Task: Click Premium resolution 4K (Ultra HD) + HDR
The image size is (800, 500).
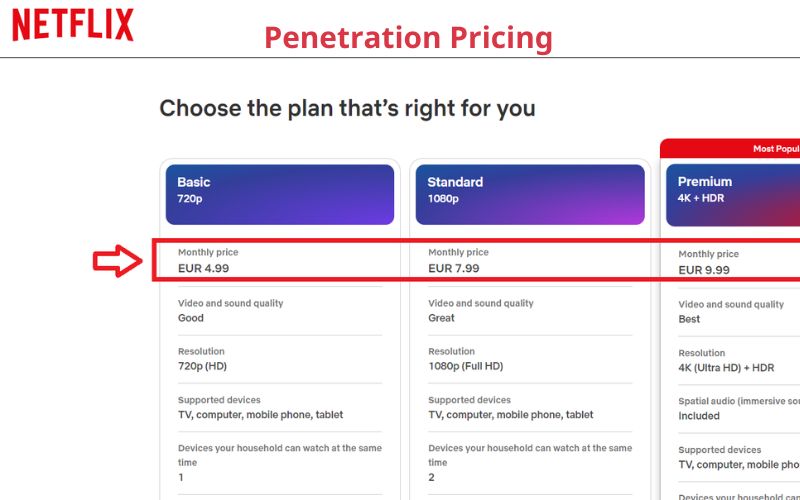Action: click(x=726, y=368)
